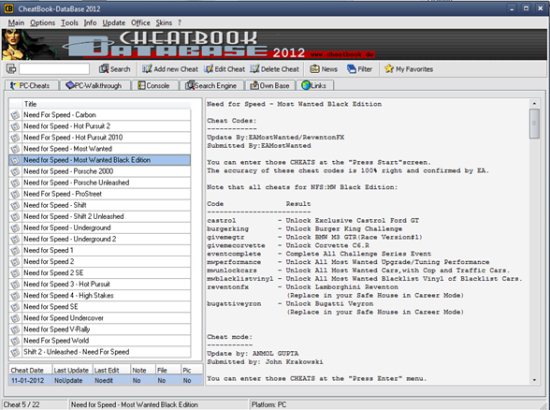This screenshot has width=550, height=410.
Task: Click the cheat text scrollbar down arrow
Action: coord(534,380)
